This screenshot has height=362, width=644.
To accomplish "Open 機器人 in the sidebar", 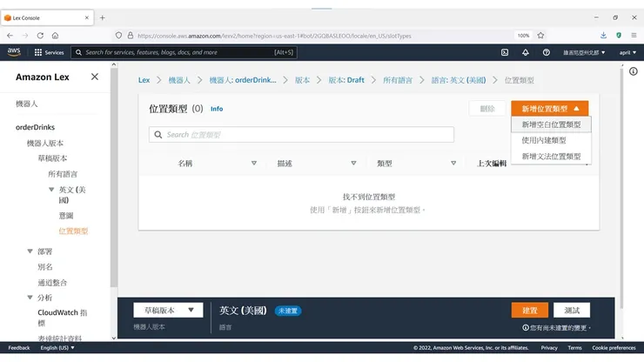I will [x=27, y=104].
